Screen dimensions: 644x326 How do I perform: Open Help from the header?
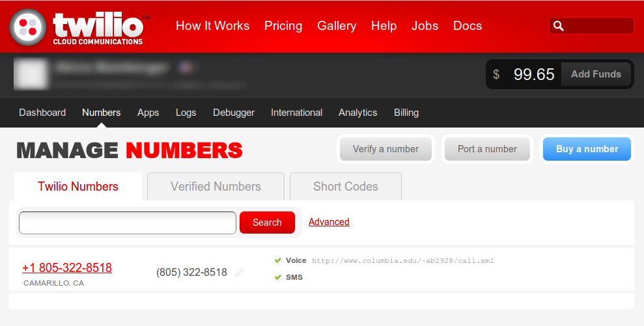pos(384,25)
